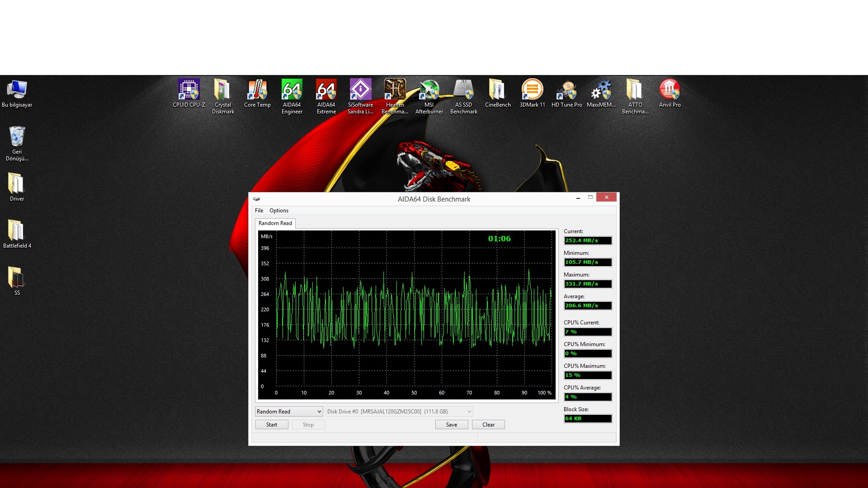This screenshot has width=868, height=488.
Task: Click the Maximum 331.7 MB/s value
Action: 588,284
